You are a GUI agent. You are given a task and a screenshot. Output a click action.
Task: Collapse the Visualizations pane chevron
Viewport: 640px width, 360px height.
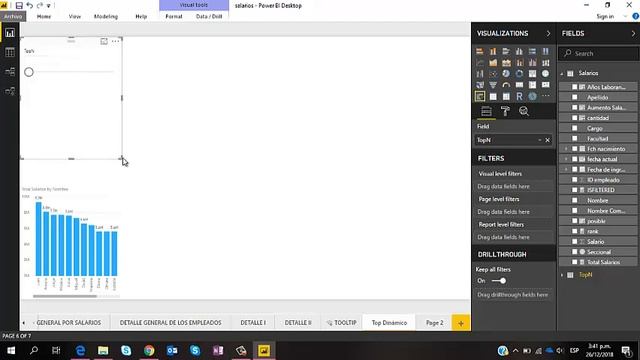pyautogui.click(x=548, y=33)
